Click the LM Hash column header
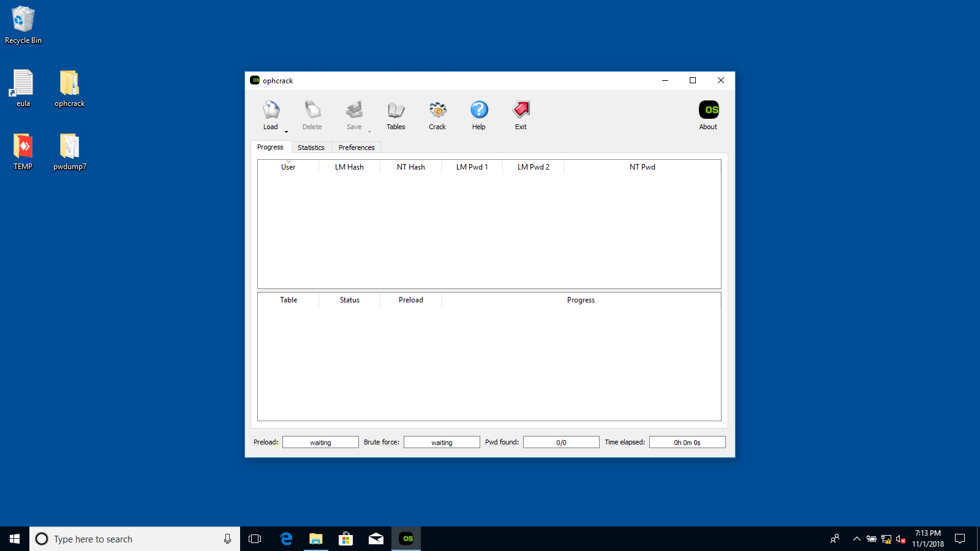This screenshot has width=980, height=551. tap(349, 167)
